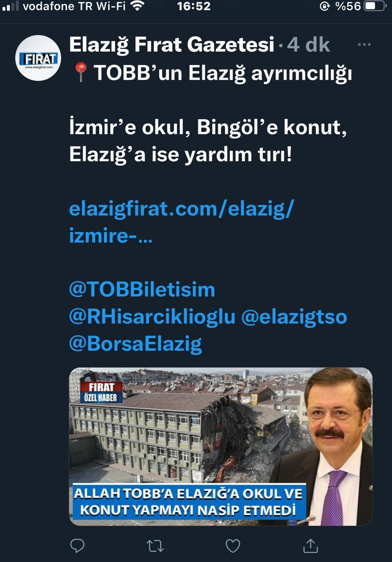
Task: Open the @BorsaElazig mention
Action: click(136, 343)
